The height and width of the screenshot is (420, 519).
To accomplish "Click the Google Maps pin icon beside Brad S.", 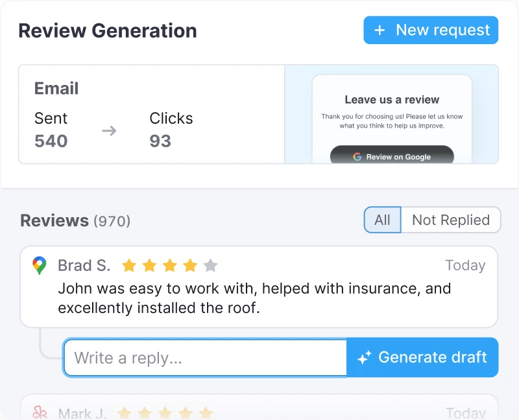I will [40, 266].
